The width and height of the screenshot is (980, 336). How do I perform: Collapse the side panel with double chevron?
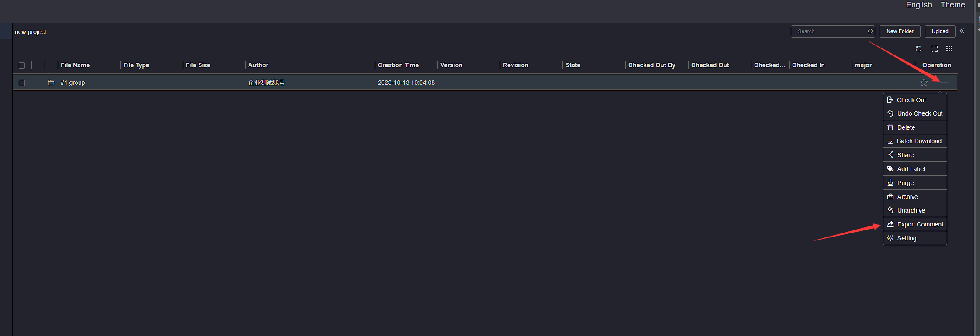pyautogui.click(x=962, y=31)
